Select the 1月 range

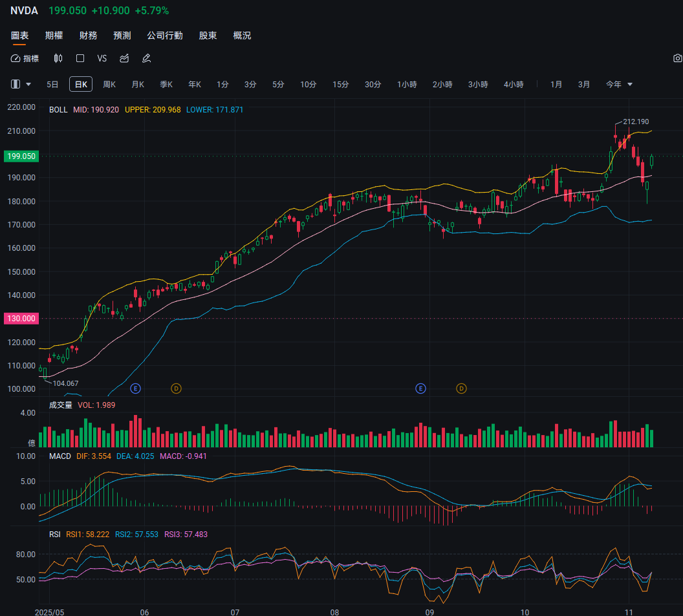(x=556, y=85)
